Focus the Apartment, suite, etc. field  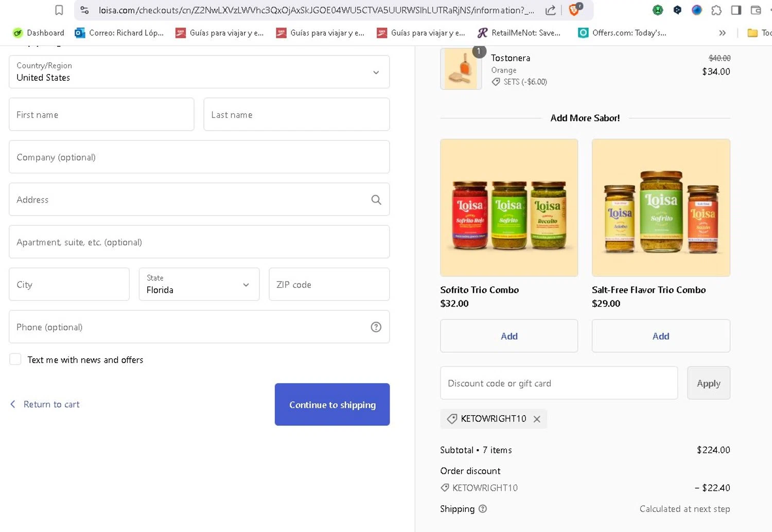(x=199, y=242)
